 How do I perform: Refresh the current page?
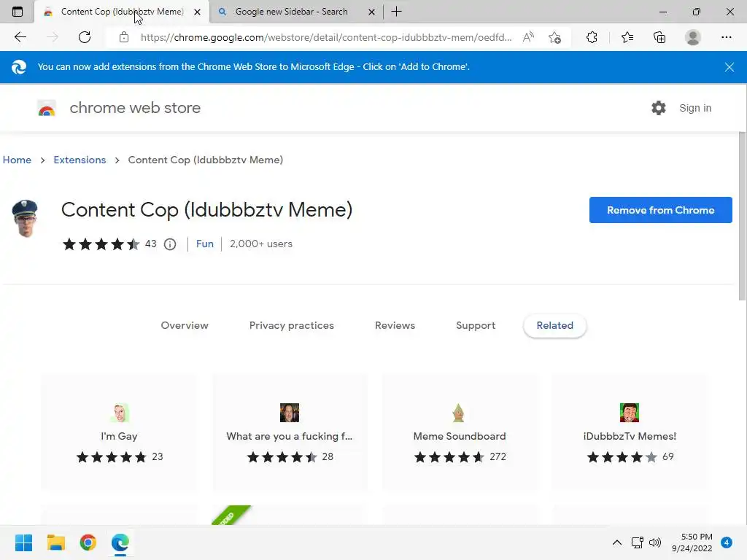click(85, 37)
